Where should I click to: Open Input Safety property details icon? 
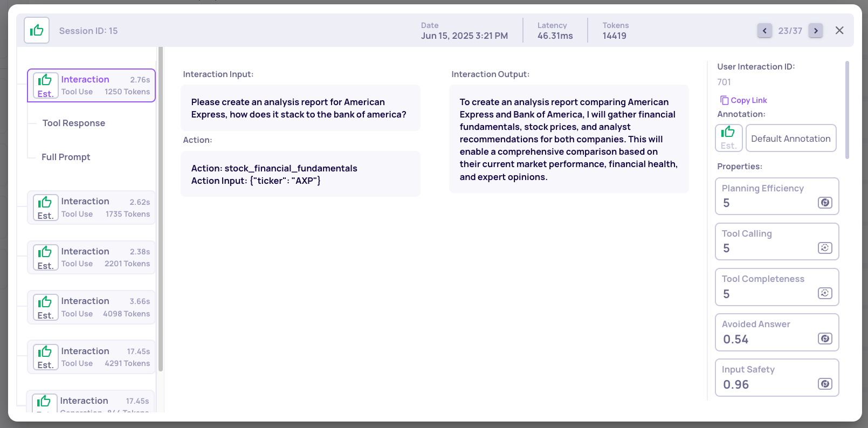tap(825, 384)
